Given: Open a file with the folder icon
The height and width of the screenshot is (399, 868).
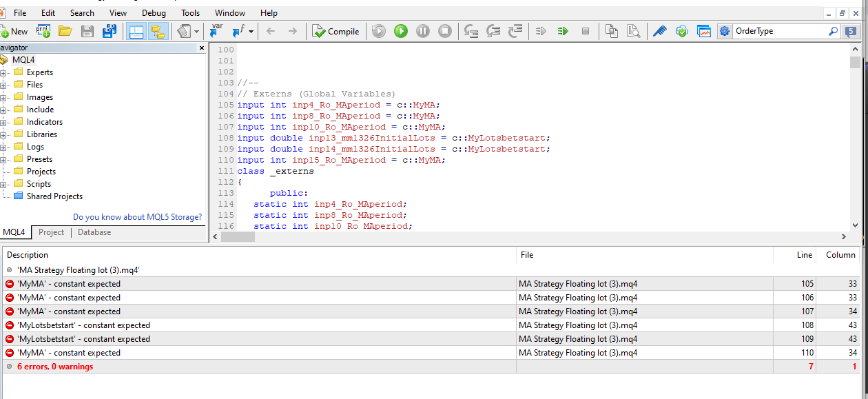Looking at the screenshot, I should (65, 31).
